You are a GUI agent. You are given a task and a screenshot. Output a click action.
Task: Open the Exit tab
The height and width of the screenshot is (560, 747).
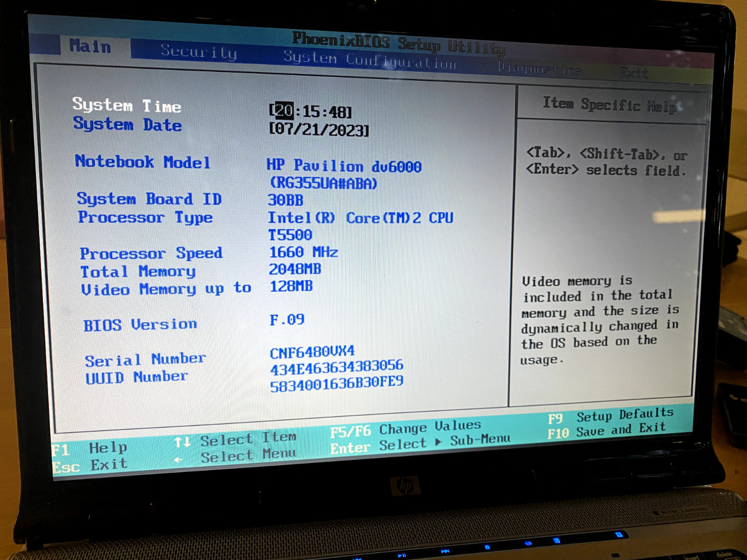634,73
